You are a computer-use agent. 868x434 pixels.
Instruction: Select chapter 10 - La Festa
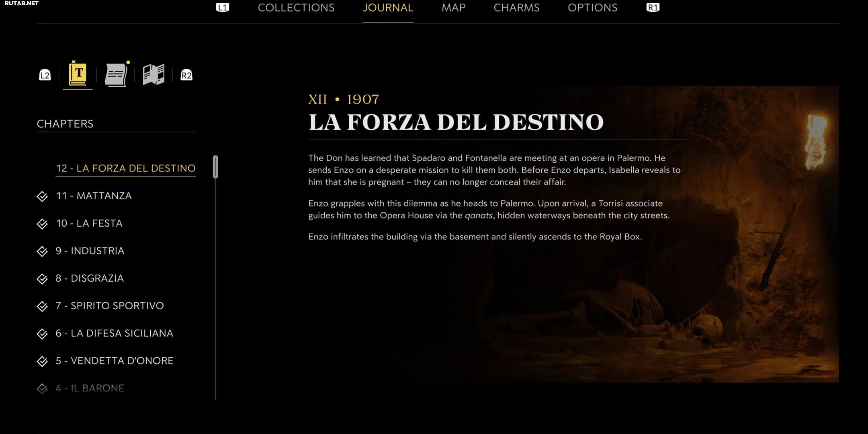tap(89, 223)
